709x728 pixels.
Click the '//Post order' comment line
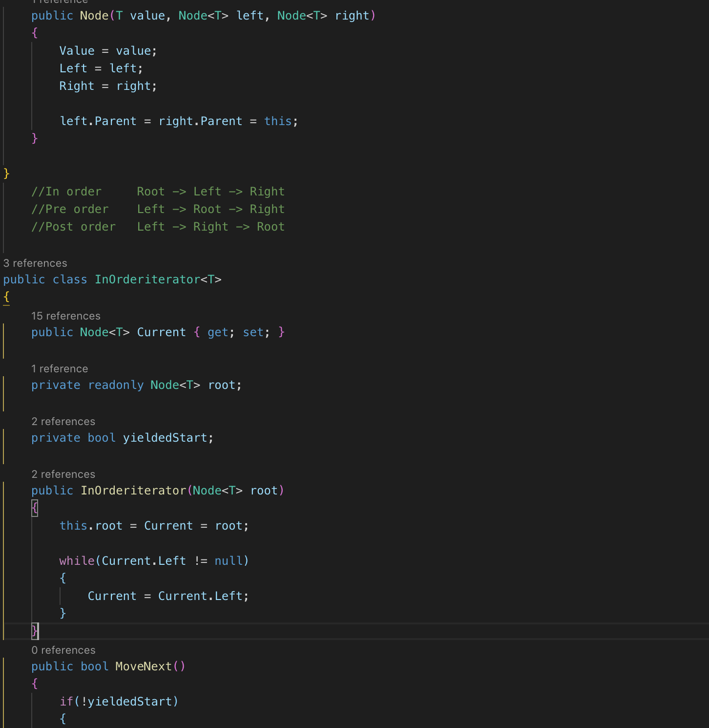[158, 227]
